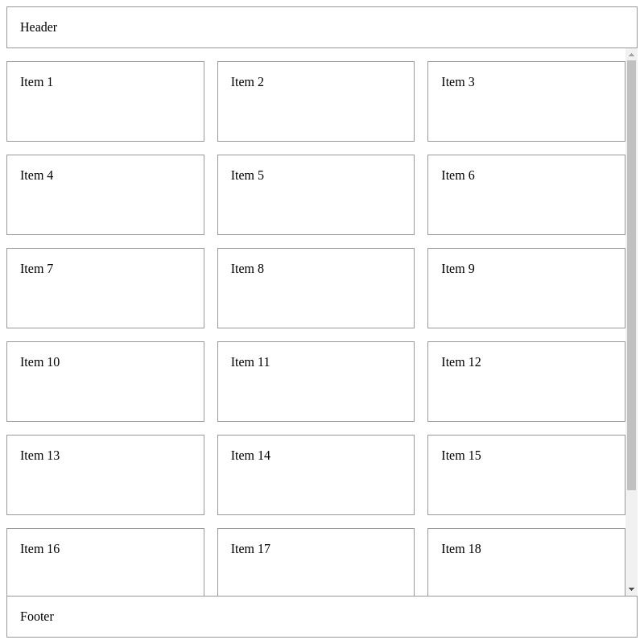The width and height of the screenshot is (644, 644).
Task: Select the Item 2 box
Action: click(316, 101)
